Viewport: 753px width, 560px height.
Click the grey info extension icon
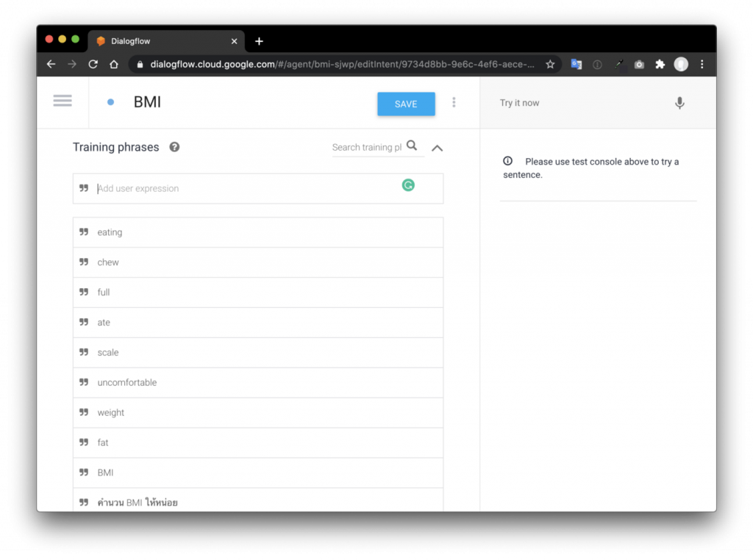(597, 64)
